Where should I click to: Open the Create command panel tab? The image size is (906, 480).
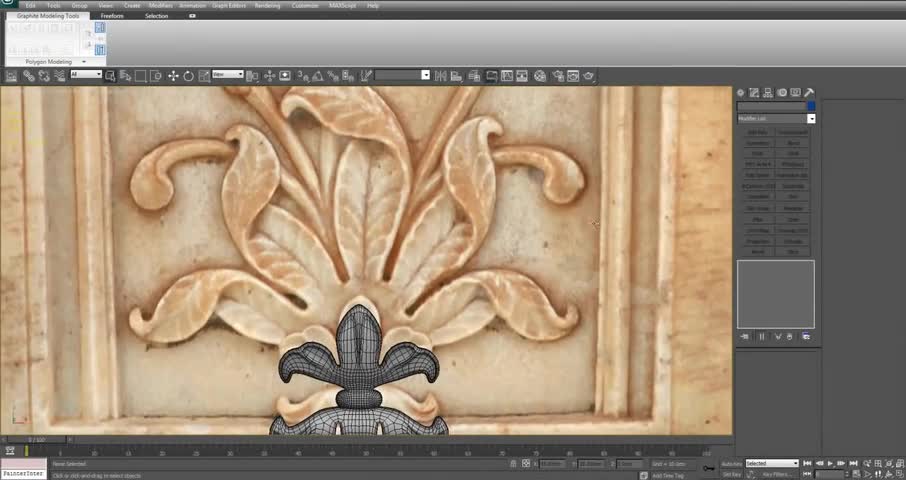click(740, 92)
